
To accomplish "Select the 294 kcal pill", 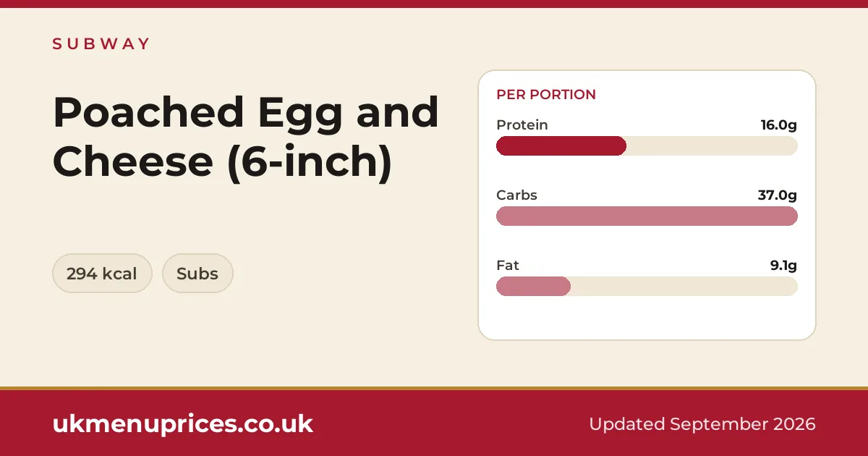I will (102, 274).
